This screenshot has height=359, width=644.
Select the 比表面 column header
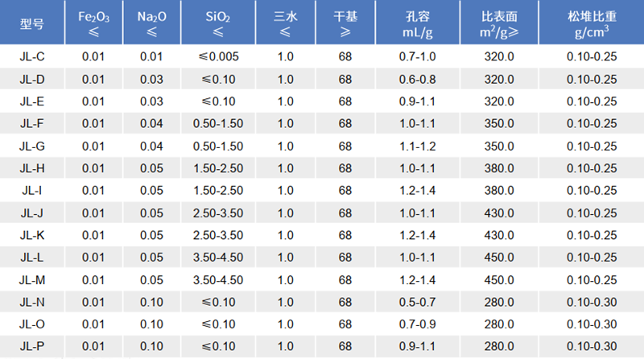tap(499, 23)
